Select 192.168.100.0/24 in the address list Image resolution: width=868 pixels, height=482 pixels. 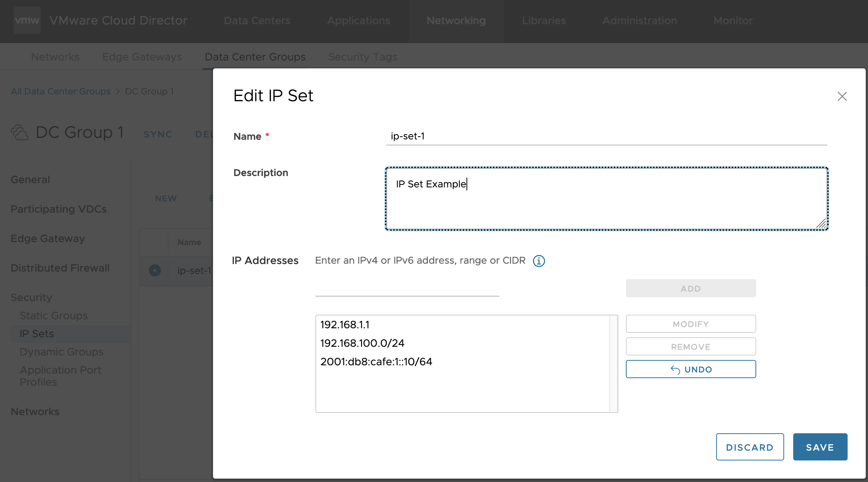click(362, 343)
